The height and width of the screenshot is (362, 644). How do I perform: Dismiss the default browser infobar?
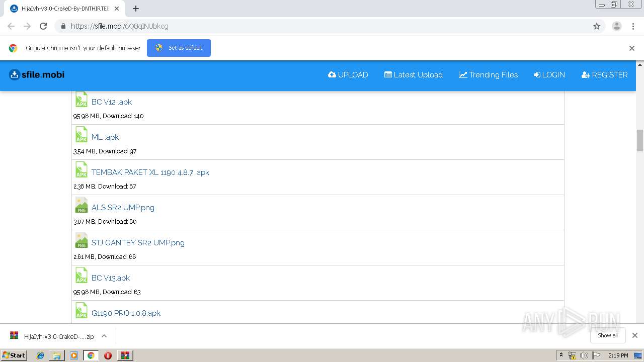pos(632,48)
